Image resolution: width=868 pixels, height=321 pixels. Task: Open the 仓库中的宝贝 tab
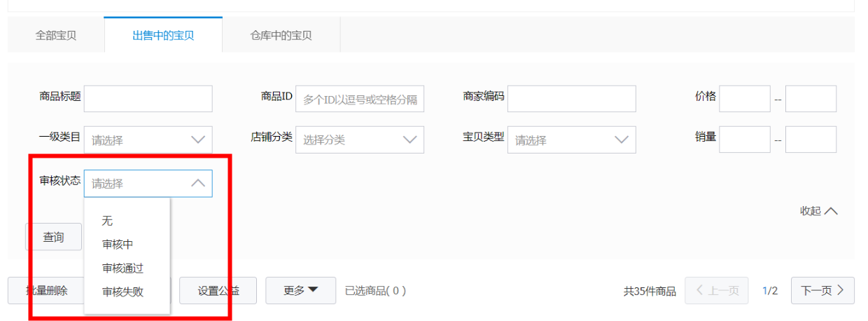281,35
